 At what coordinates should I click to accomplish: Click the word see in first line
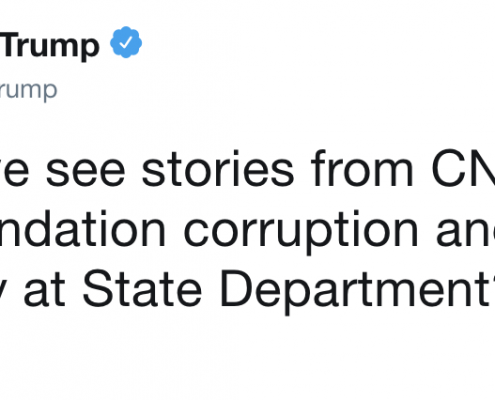[x=86, y=173]
